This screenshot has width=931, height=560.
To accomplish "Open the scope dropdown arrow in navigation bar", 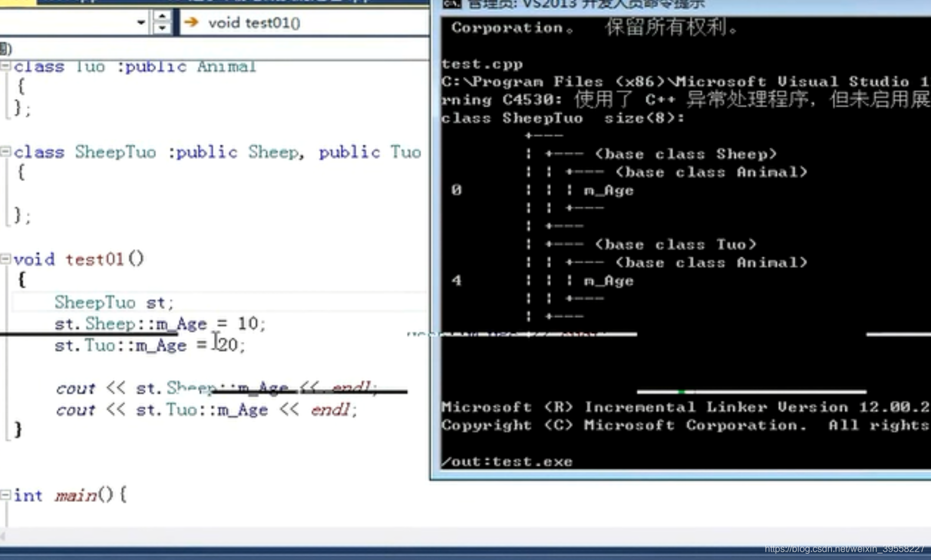I will pyautogui.click(x=140, y=23).
